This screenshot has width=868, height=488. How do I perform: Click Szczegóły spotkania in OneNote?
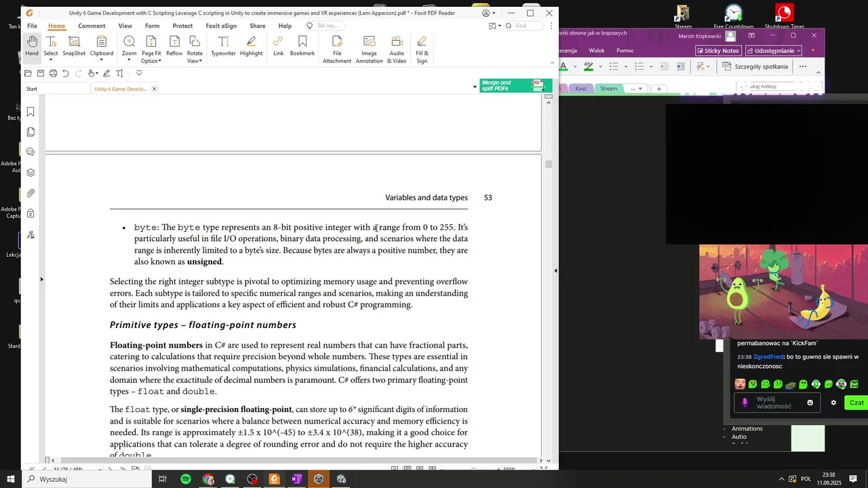(756, 66)
